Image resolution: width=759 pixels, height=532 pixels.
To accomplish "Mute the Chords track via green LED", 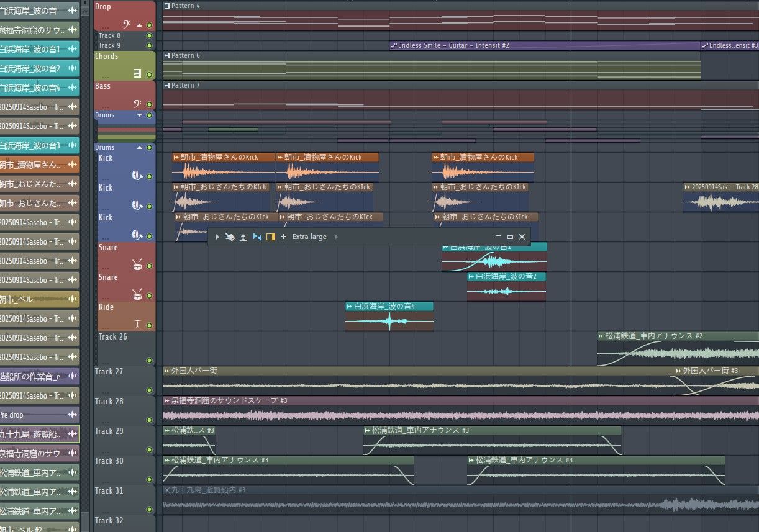I will click(x=149, y=74).
